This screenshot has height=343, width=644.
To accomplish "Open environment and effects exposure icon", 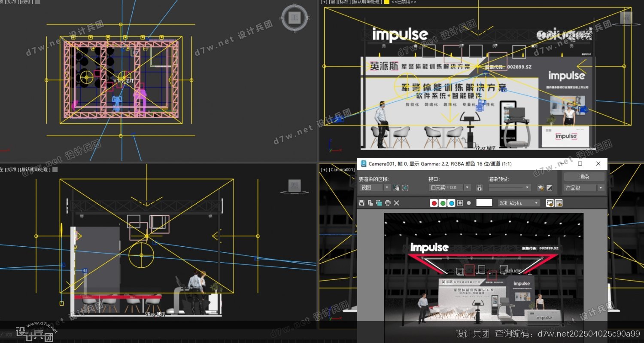I will 549,187.
